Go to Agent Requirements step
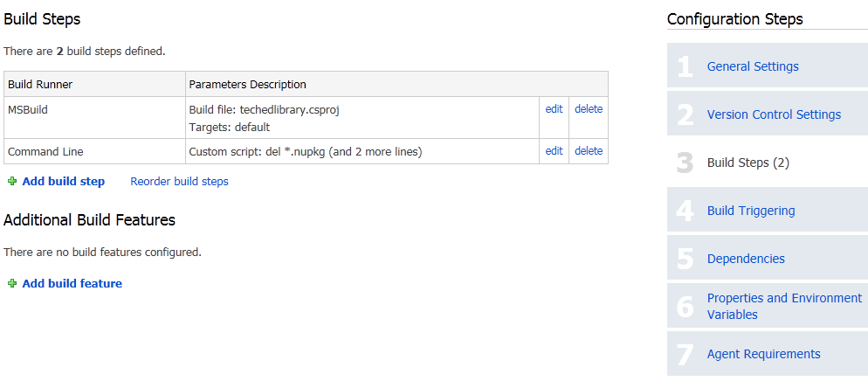Viewport: 868px width, 381px height. pos(763,354)
